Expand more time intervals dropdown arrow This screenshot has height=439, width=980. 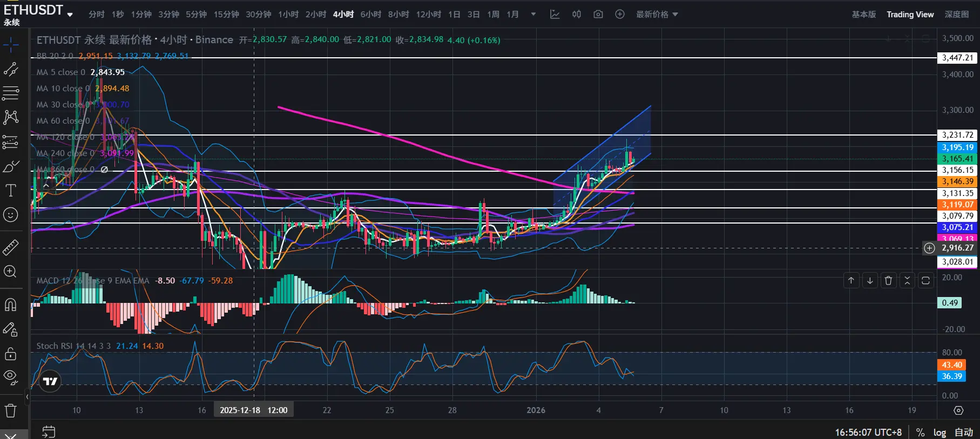tap(533, 15)
